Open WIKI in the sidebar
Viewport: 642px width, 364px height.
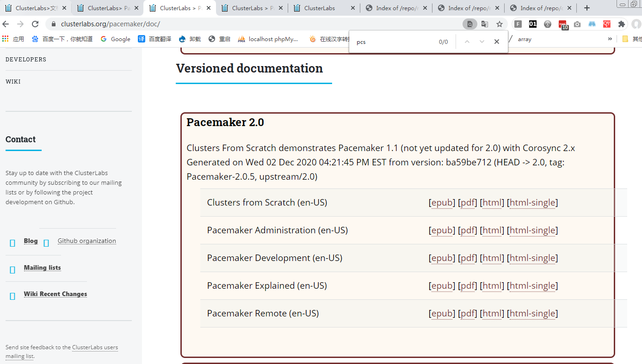point(13,81)
